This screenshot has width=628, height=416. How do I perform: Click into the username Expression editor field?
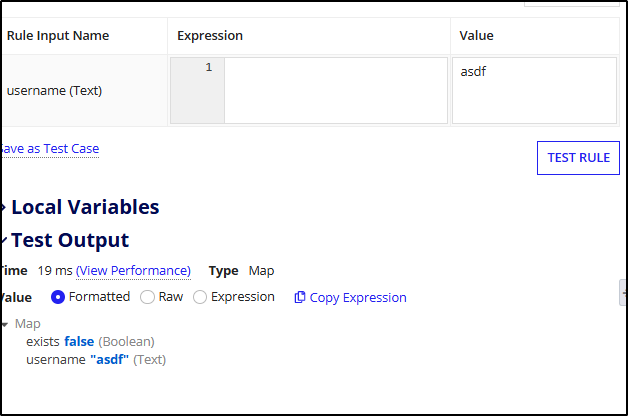(x=335, y=90)
